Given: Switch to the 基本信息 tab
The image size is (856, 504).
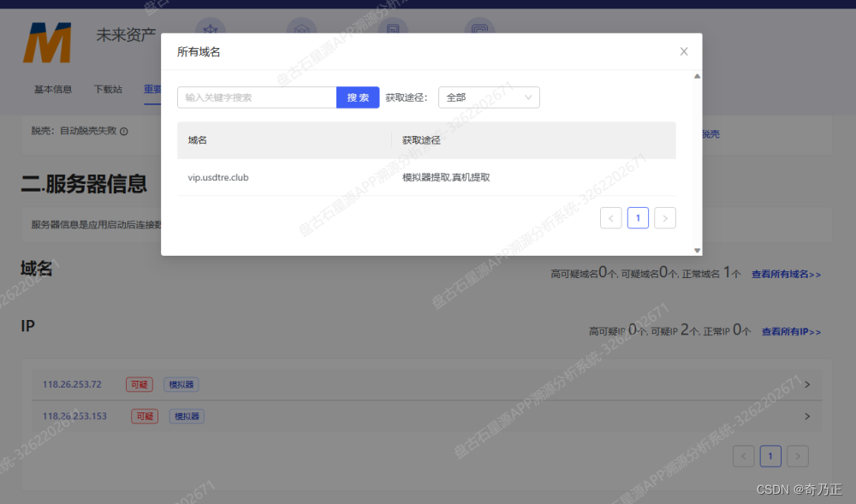Looking at the screenshot, I should [53, 89].
